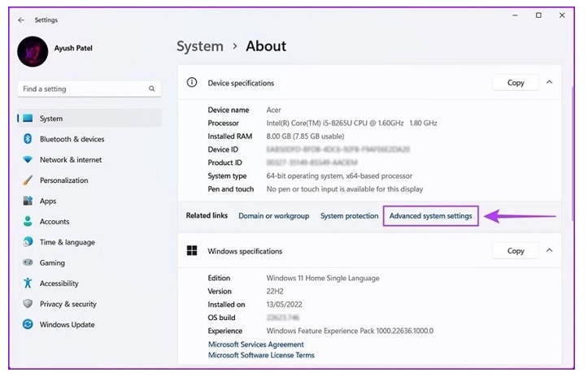Collapse the Device specifications section

point(550,82)
